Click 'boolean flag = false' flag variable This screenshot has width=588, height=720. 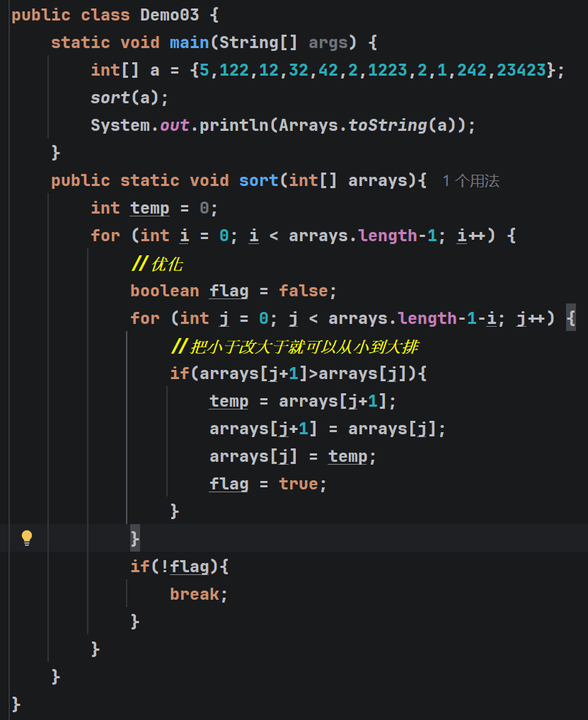tap(229, 291)
